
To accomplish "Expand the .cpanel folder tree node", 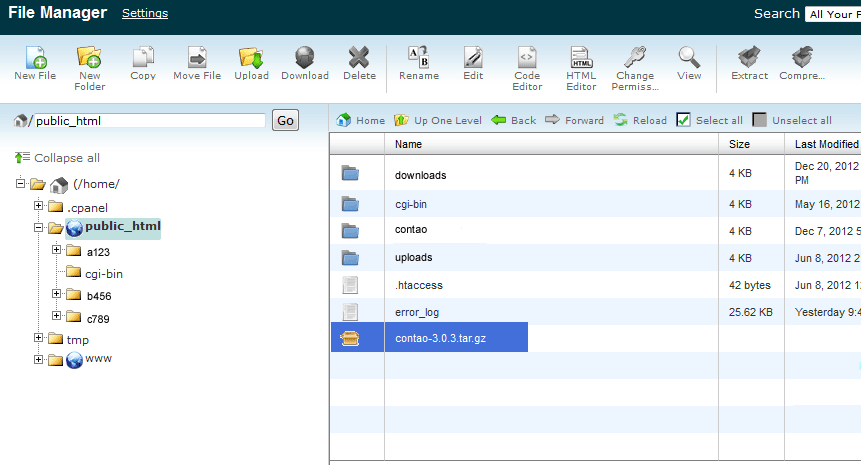I will click(x=39, y=206).
